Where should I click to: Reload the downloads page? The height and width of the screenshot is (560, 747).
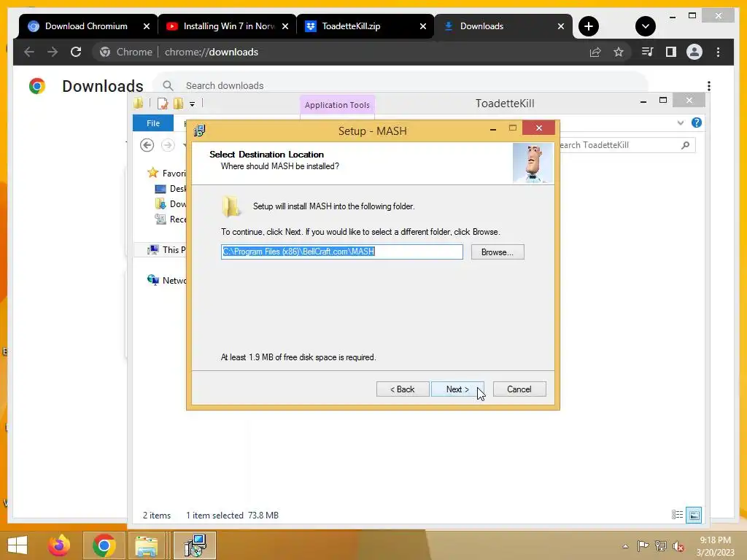pyautogui.click(x=76, y=52)
